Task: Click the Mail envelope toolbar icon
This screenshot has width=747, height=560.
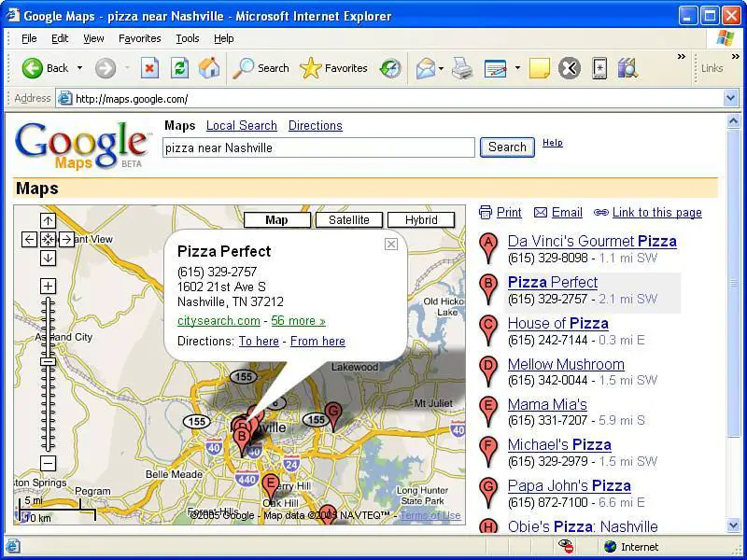Action: [x=426, y=68]
